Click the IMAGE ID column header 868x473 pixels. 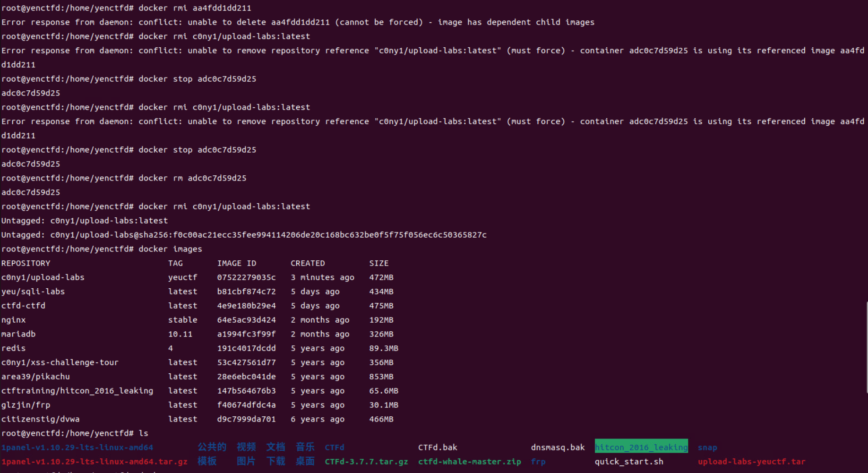(237, 263)
